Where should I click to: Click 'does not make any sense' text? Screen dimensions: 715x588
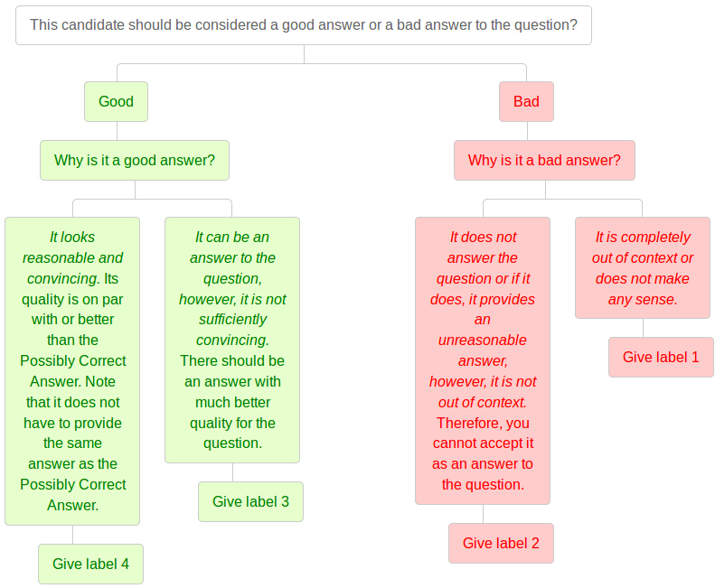click(643, 289)
